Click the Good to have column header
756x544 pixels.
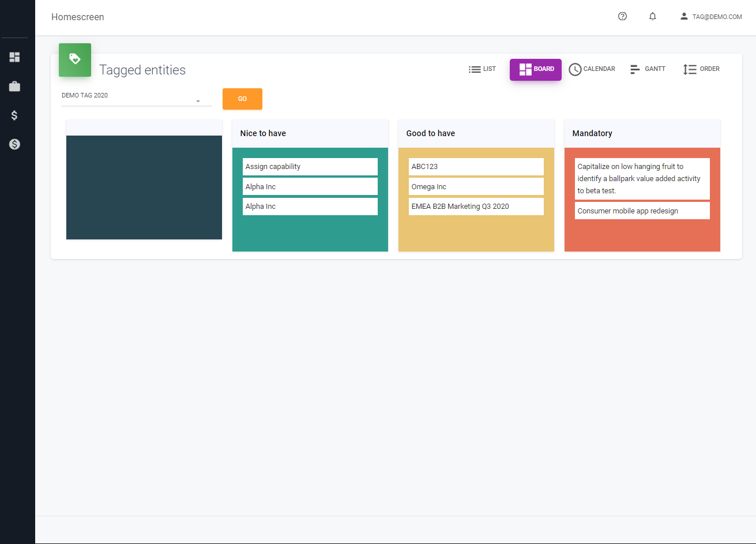476,133
